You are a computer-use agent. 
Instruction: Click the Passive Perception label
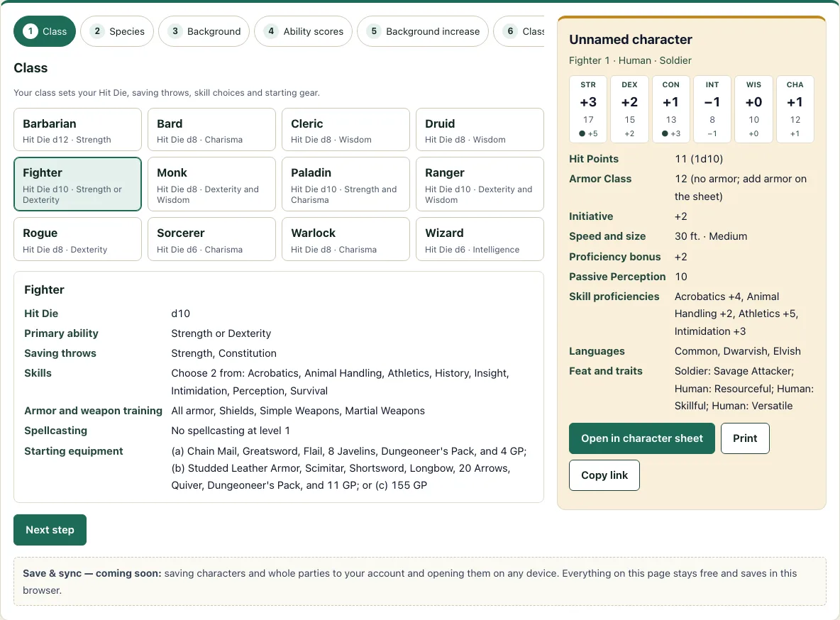pyautogui.click(x=617, y=277)
